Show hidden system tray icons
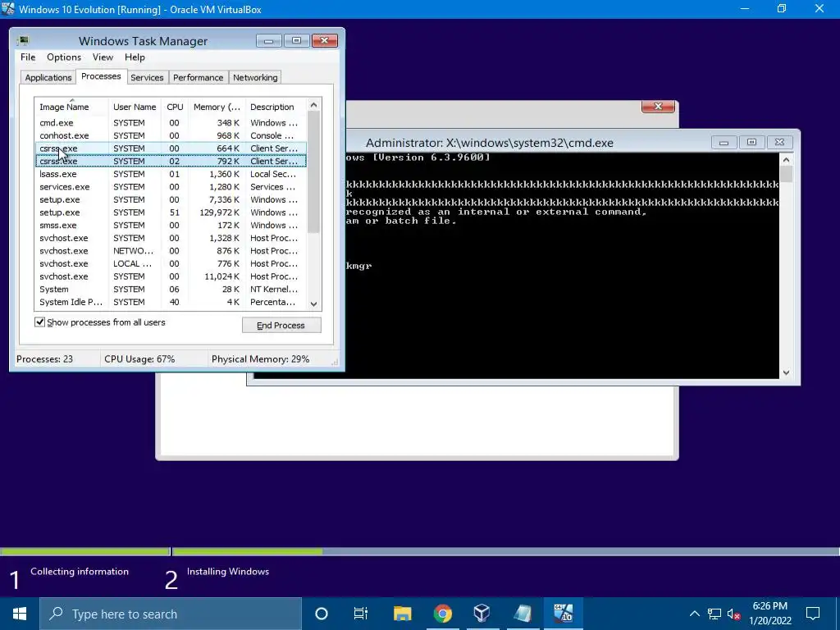 tap(694, 614)
